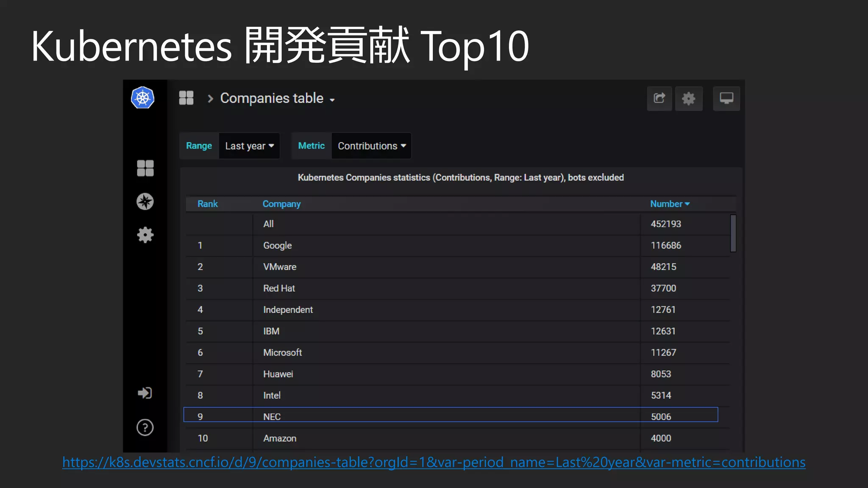Click the value 8053
Screen dimensions: 868x488
[661, 374]
